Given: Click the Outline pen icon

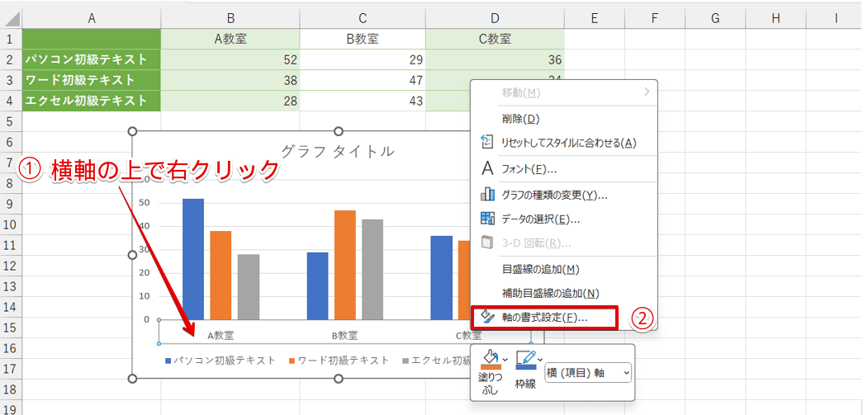Looking at the screenshot, I should click(525, 359).
